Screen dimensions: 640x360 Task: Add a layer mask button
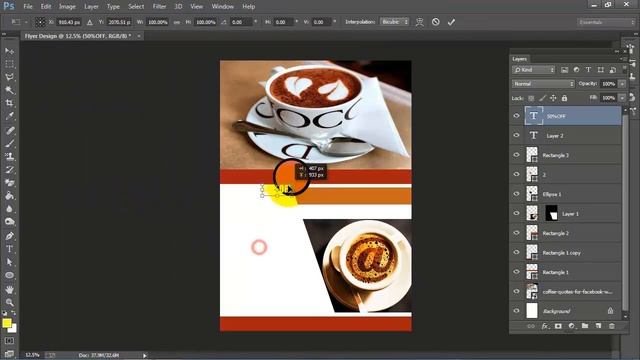(558, 326)
